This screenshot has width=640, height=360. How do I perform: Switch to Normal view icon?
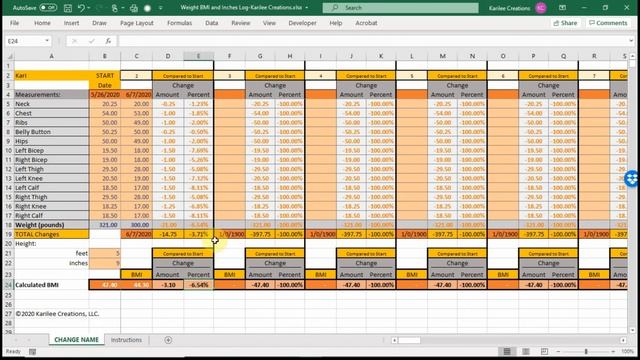(507, 351)
